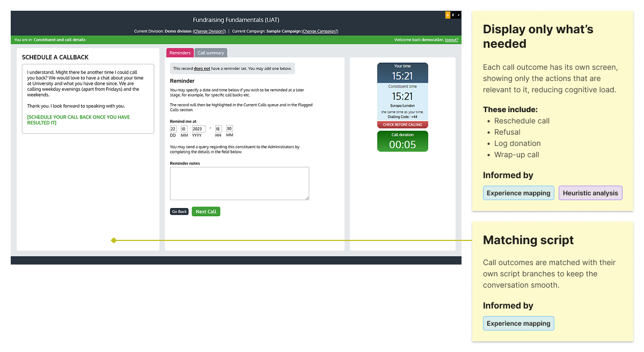Click the green Call duration timer

(x=402, y=142)
